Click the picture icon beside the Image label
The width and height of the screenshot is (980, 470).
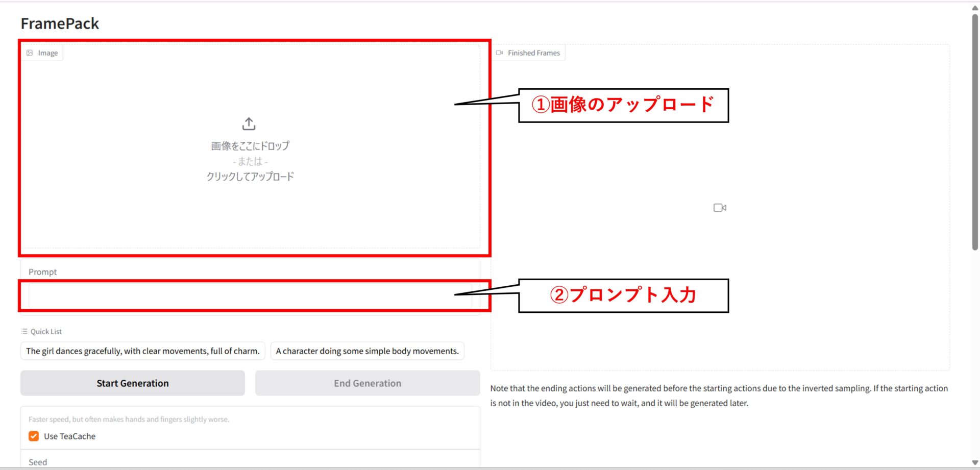(x=30, y=52)
